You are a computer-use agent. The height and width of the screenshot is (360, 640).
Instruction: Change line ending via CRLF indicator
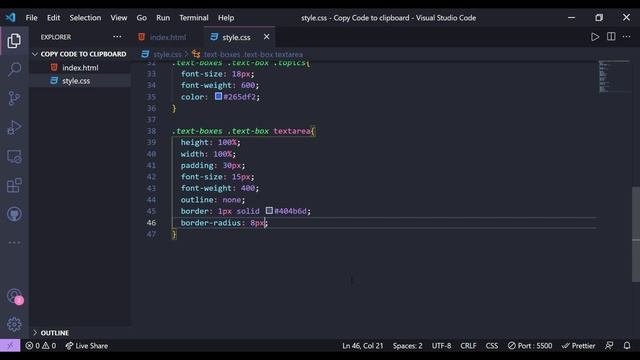468,346
